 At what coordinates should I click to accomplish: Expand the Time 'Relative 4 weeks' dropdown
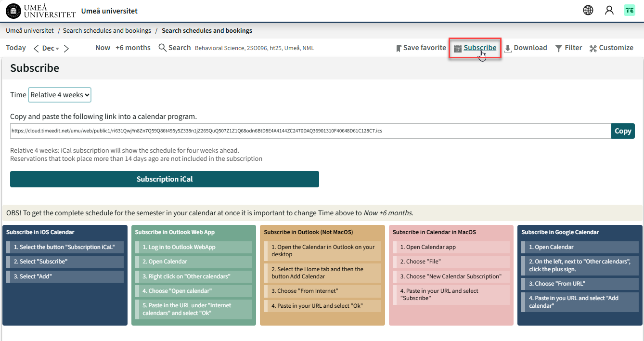click(60, 95)
